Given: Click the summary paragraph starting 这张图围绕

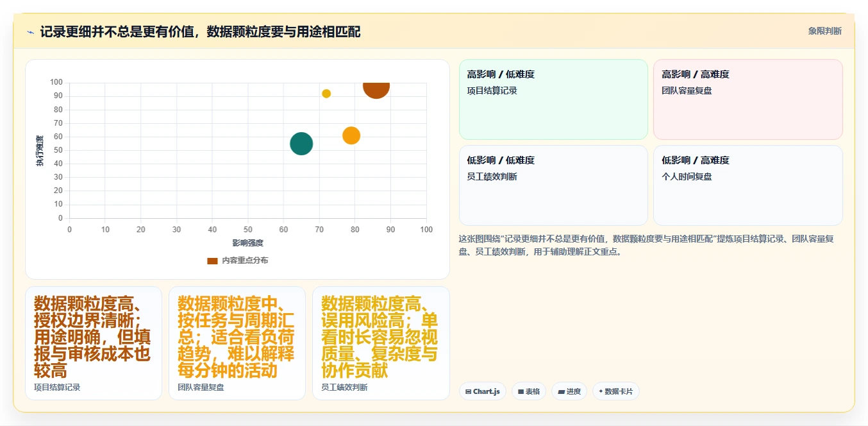Looking at the screenshot, I should pyautogui.click(x=646, y=245).
